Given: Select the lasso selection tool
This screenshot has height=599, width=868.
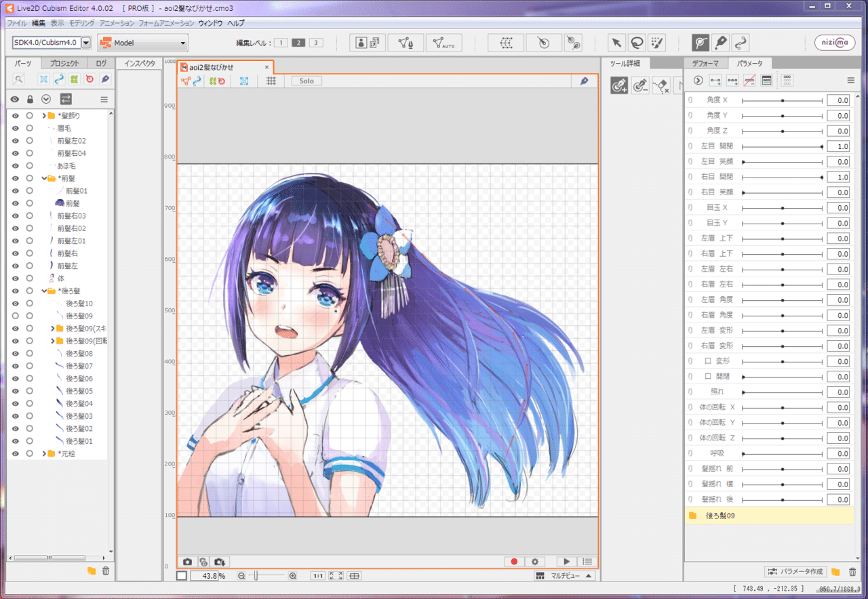Looking at the screenshot, I should point(637,43).
